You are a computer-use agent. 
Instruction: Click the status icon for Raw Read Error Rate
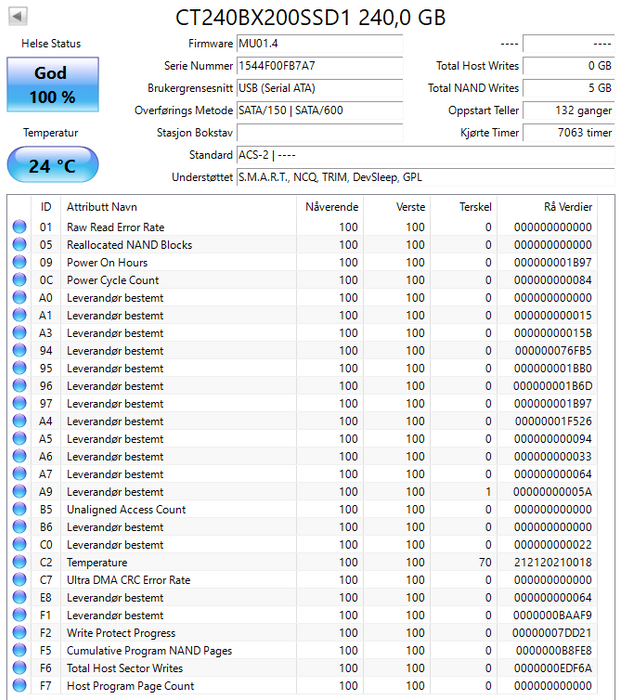pos(20,228)
